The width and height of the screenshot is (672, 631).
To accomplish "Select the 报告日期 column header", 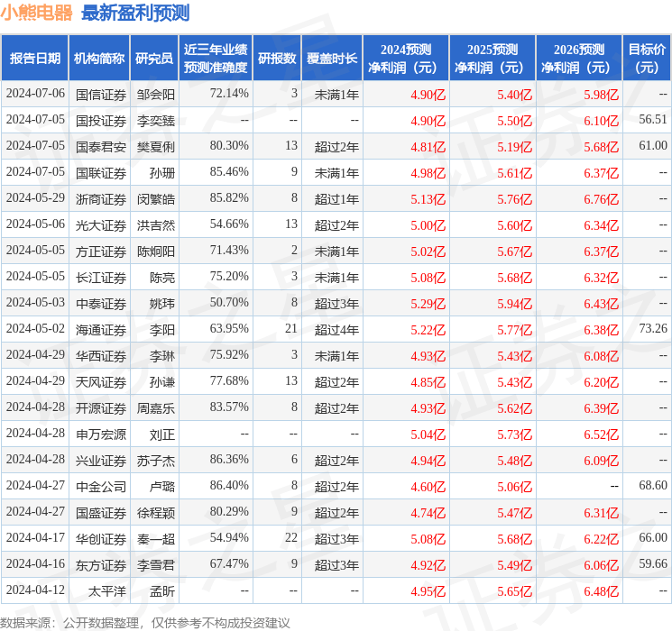I will (x=34, y=59).
